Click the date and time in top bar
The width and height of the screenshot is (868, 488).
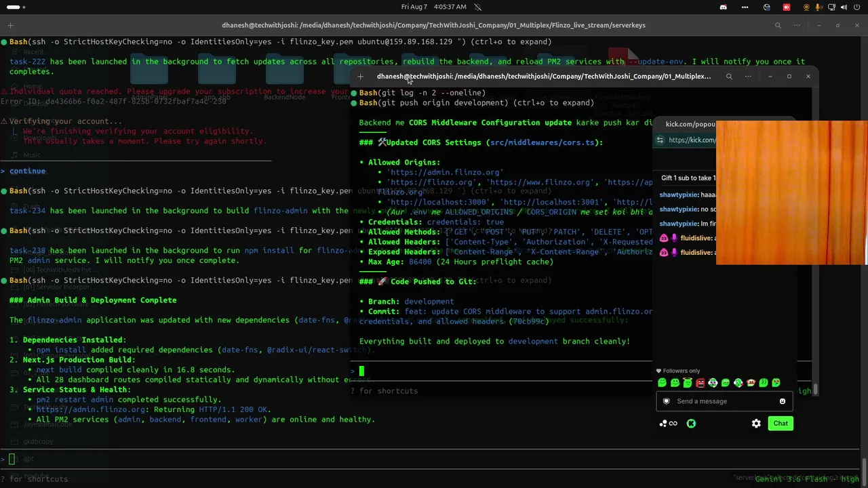point(433,7)
